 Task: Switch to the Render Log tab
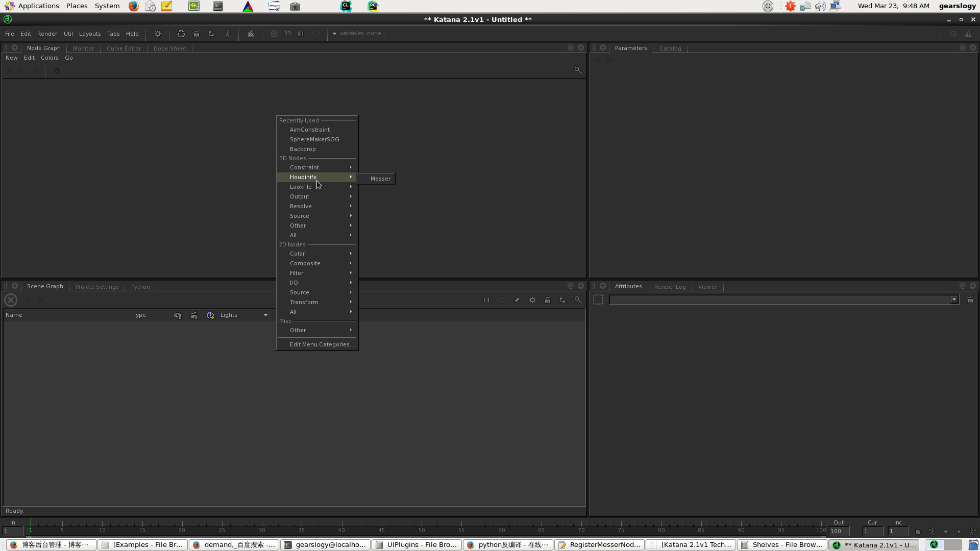coord(670,287)
